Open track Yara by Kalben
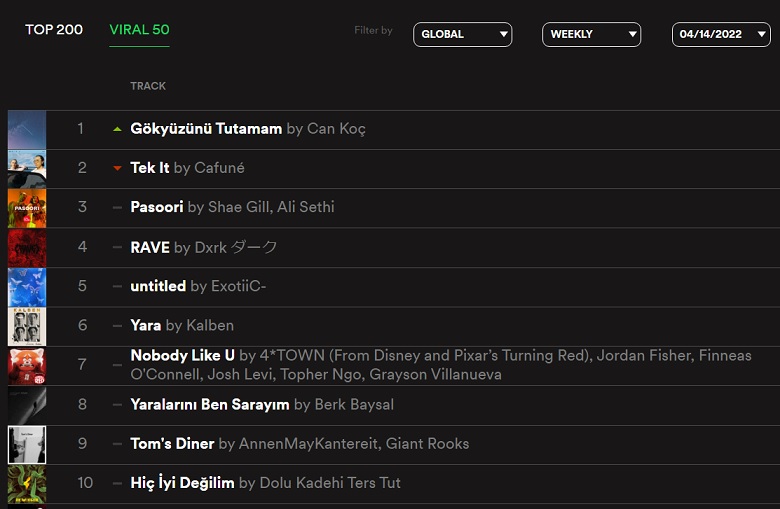The height and width of the screenshot is (509, 780). 182,325
